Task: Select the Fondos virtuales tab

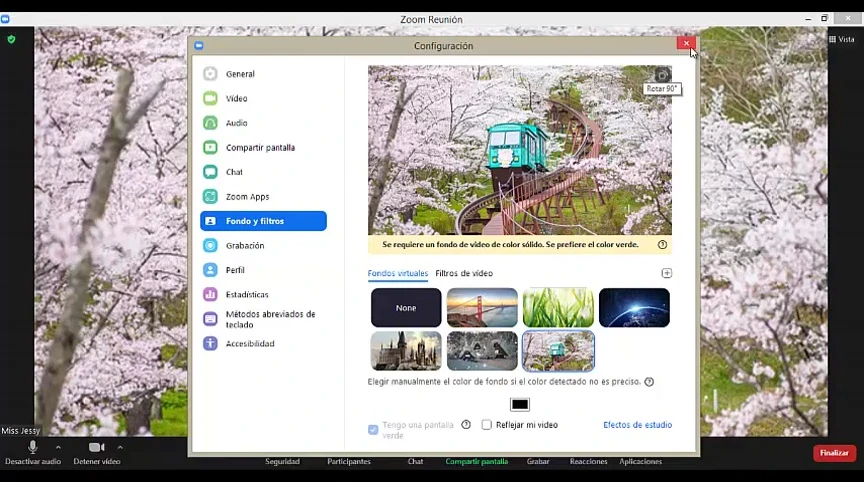Action: (398, 273)
